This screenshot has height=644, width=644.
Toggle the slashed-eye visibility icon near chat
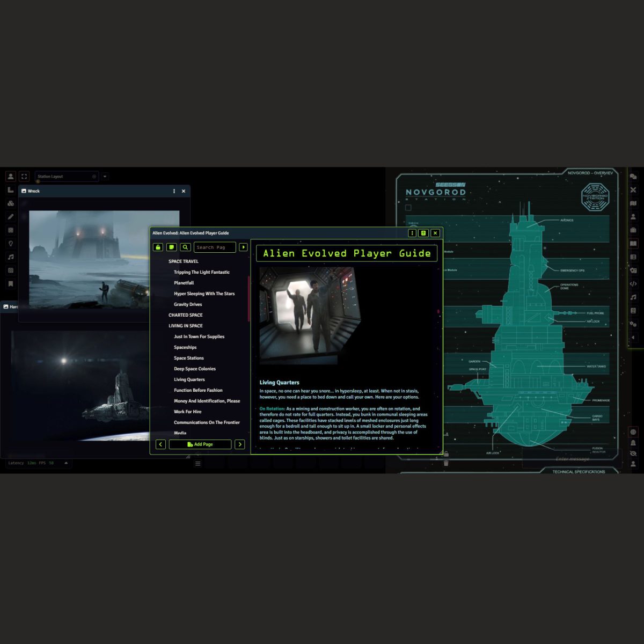[633, 453]
